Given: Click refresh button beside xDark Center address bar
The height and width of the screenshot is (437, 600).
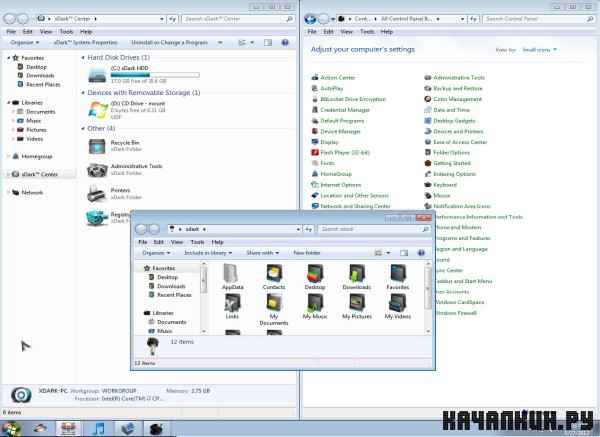Looking at the screenshot, I should pos(173,18).
